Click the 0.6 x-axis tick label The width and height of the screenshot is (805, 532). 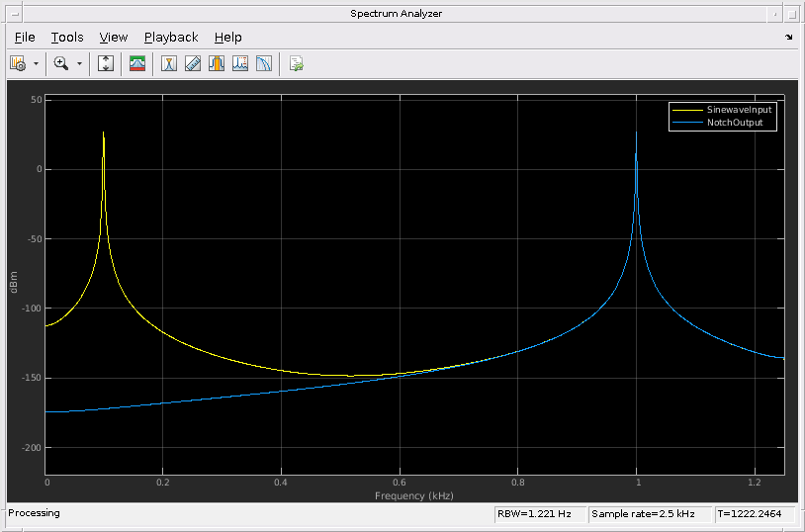399,483
